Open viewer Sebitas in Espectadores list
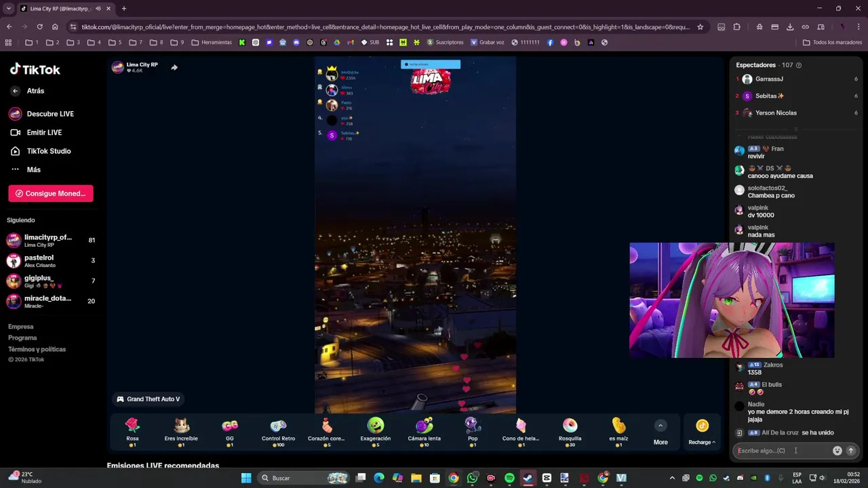This screenshot has height=488, width=868. [796, 96]
